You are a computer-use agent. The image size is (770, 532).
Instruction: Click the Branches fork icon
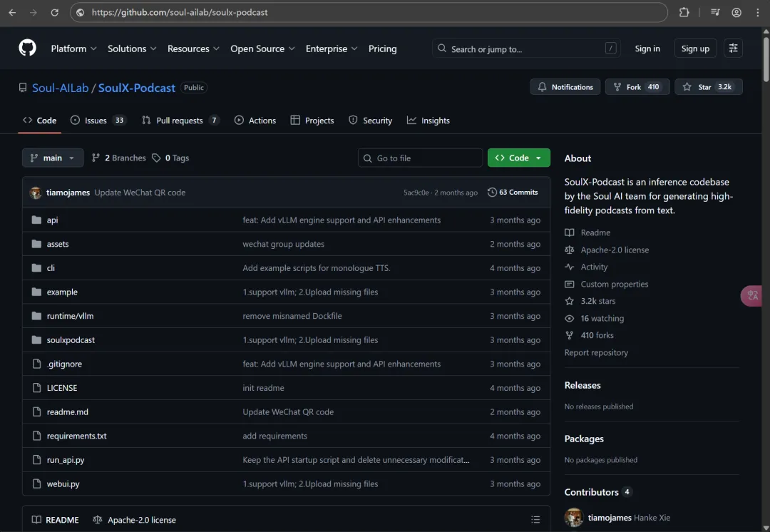pyautogui.click(x=96, y=158)
